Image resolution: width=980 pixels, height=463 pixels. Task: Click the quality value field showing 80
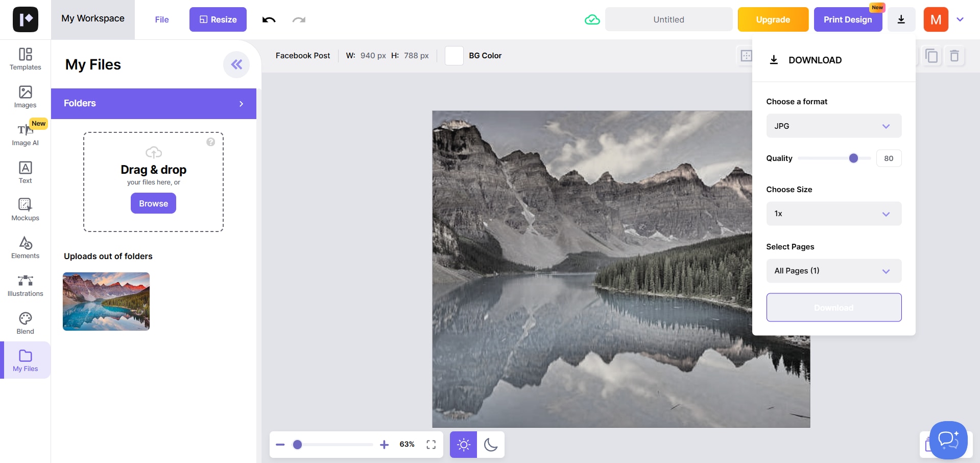(889, 158)
